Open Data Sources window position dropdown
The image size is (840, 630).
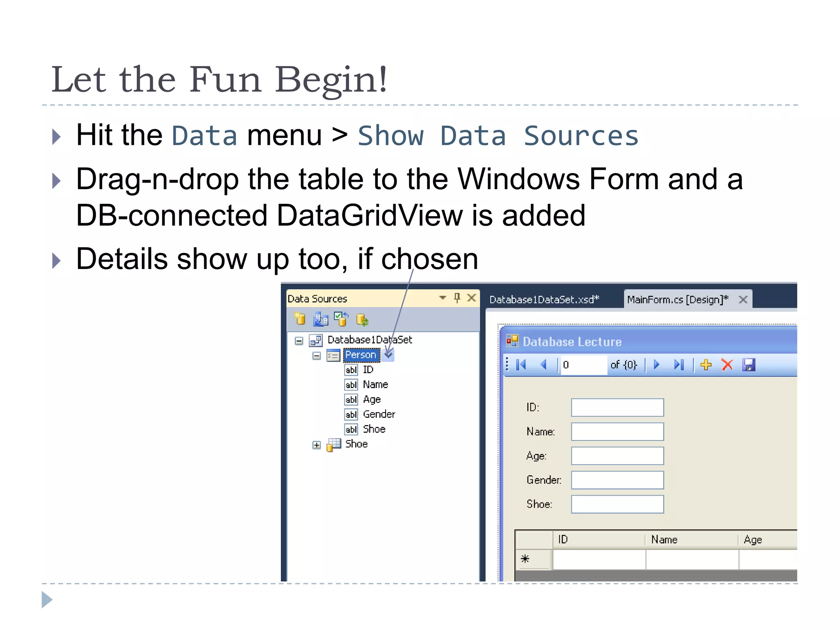click(443, 297)
